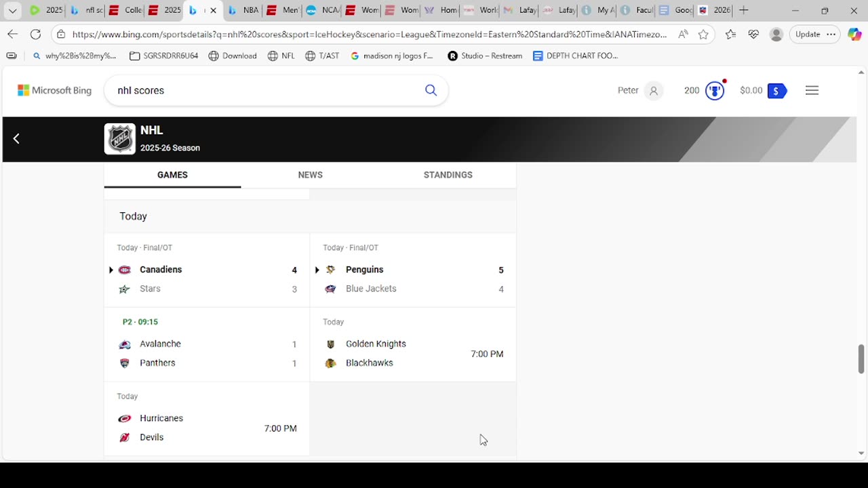Click the Hurricanes team logo
This screenshot has height=488, width=868.
point(124,419)
